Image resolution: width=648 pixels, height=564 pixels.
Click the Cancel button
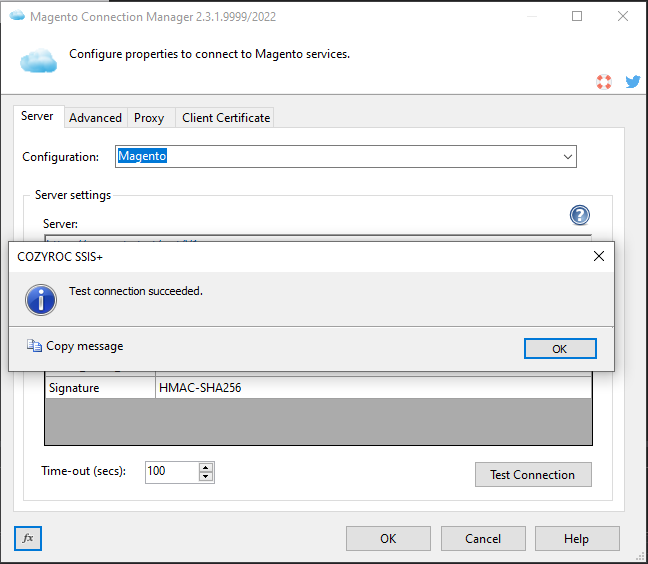(x=483, y=538)
